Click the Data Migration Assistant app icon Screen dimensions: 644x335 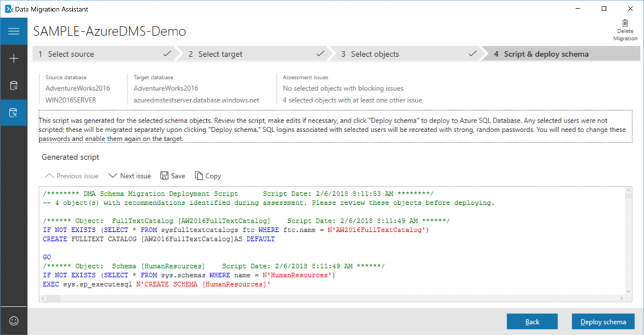[8, 8]
